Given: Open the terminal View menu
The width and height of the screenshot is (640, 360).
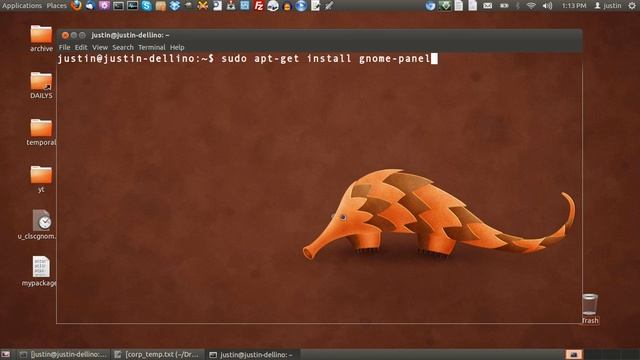Looking at the screenshot, I should pos(100,47).
